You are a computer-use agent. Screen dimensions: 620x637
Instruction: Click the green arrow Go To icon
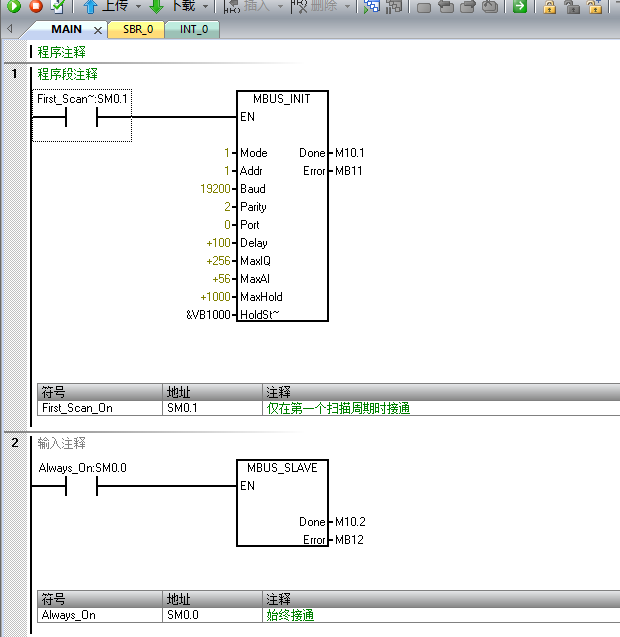(x=520, y=7)
